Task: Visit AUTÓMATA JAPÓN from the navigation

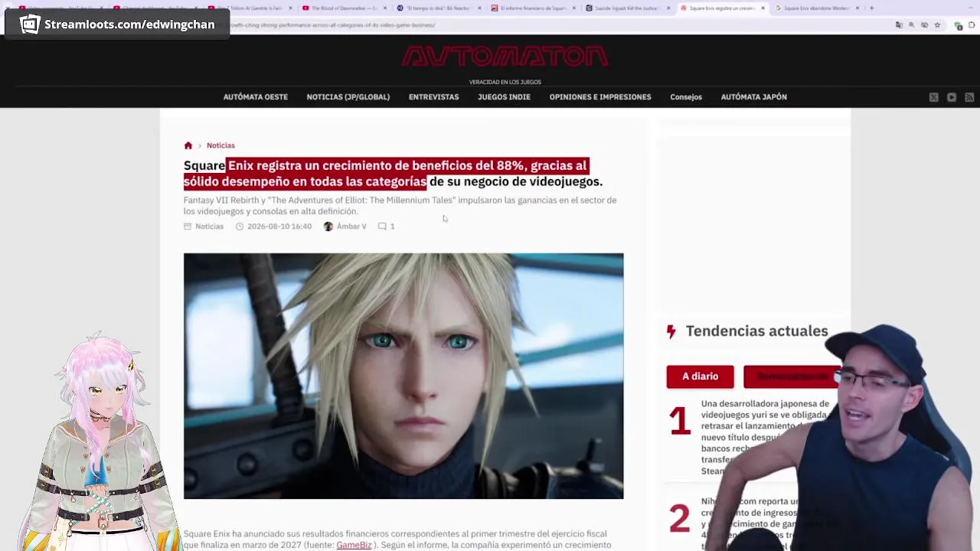Action: (x=754, y=97)
